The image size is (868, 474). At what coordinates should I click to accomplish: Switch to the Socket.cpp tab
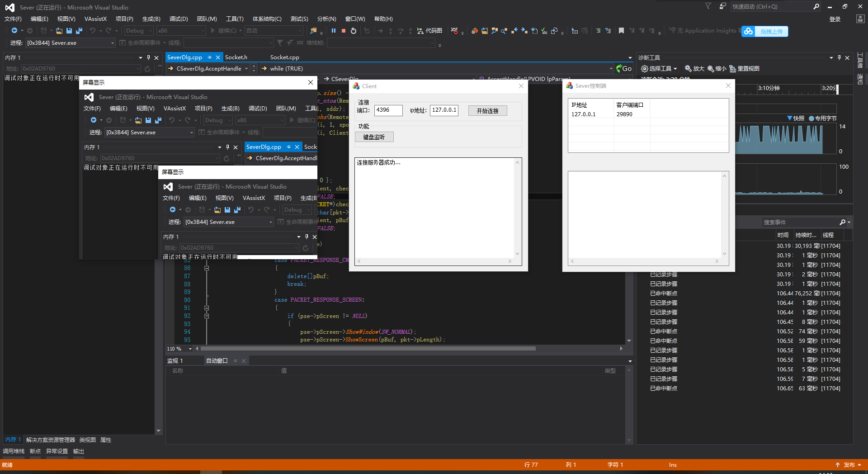[285, 57]
